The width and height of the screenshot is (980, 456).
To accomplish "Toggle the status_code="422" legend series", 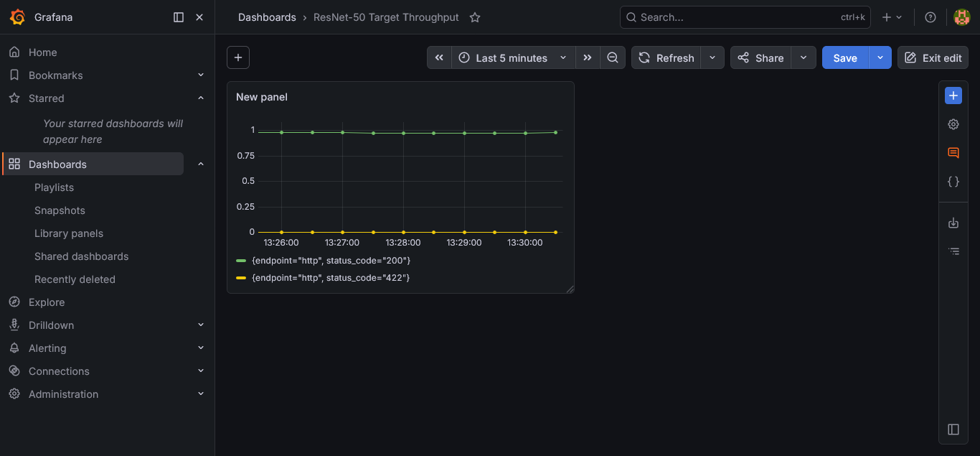I will 331,277.
